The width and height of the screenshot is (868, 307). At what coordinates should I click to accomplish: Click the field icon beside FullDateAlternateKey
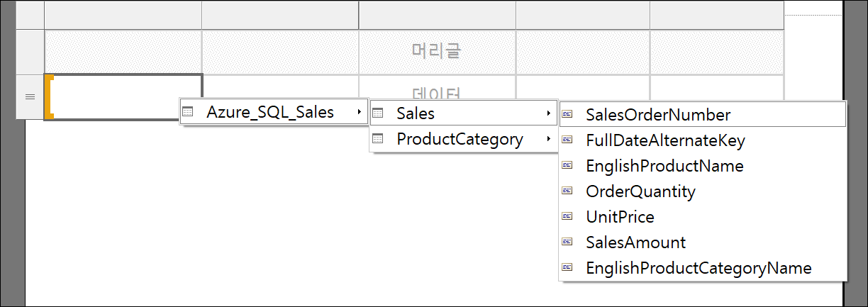tap(567, 140)
